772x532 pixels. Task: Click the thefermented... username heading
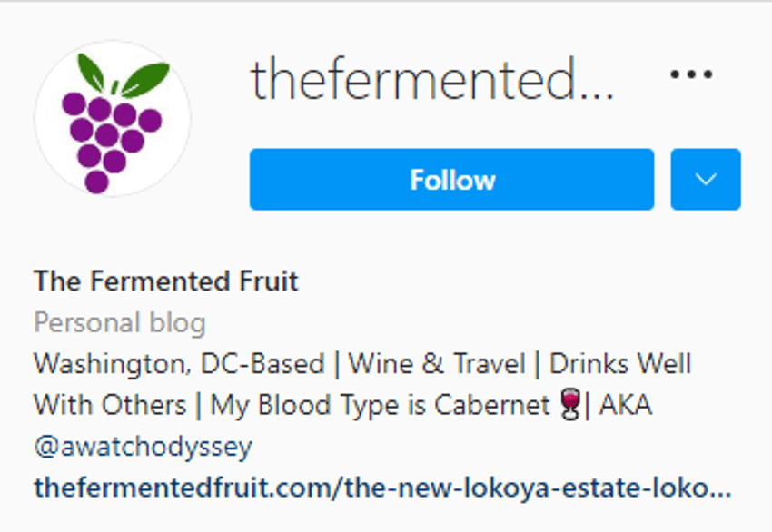pos(432,79)
